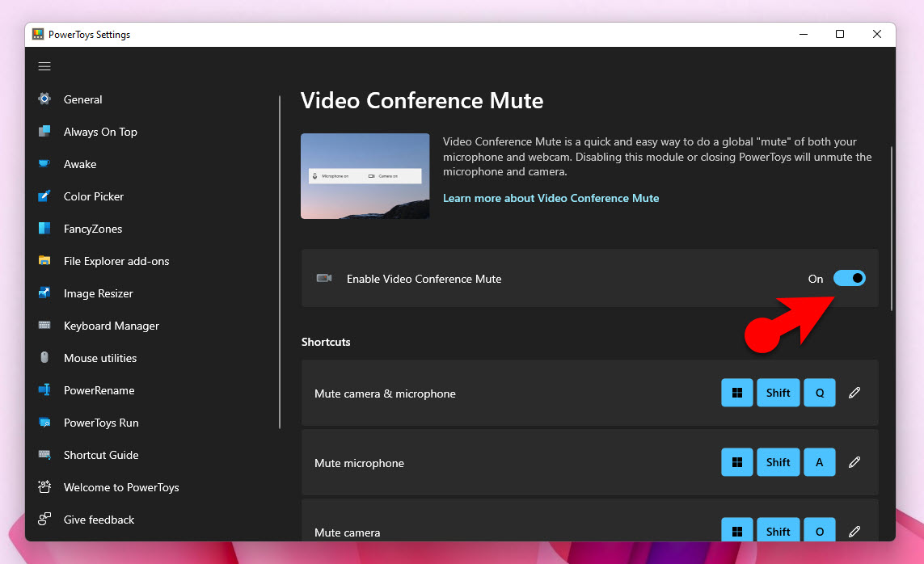Open the Shortcut Guide page

[101, 455]
